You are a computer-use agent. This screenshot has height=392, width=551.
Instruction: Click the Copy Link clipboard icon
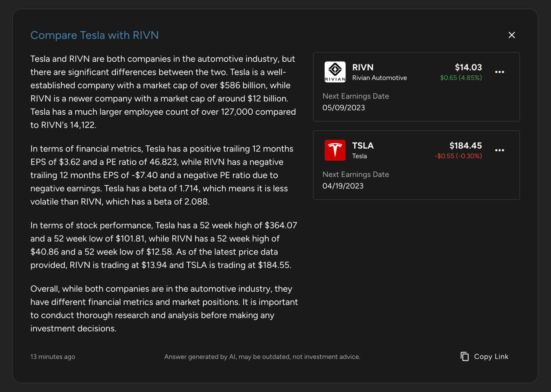pyautogui.click(x=465, y=357)
